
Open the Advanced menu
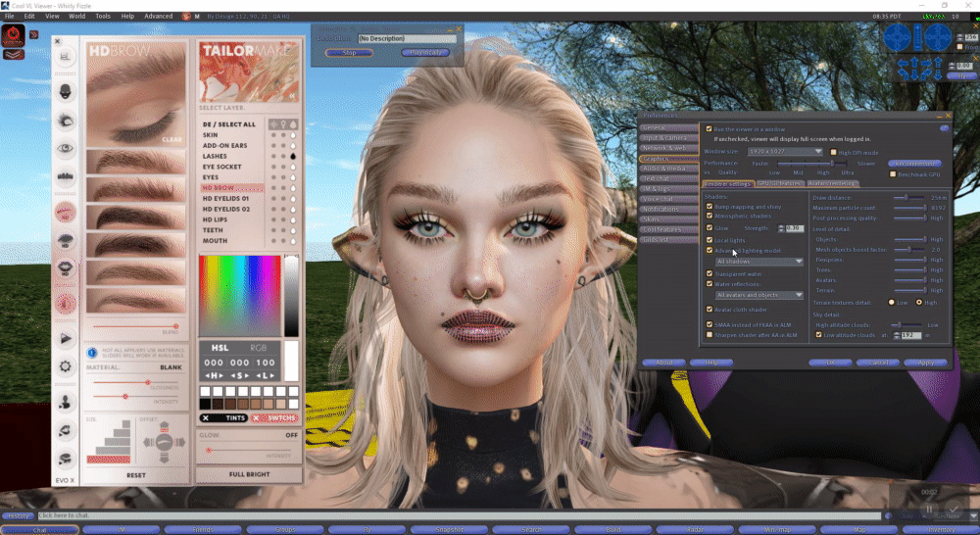[x=158, y=17]
